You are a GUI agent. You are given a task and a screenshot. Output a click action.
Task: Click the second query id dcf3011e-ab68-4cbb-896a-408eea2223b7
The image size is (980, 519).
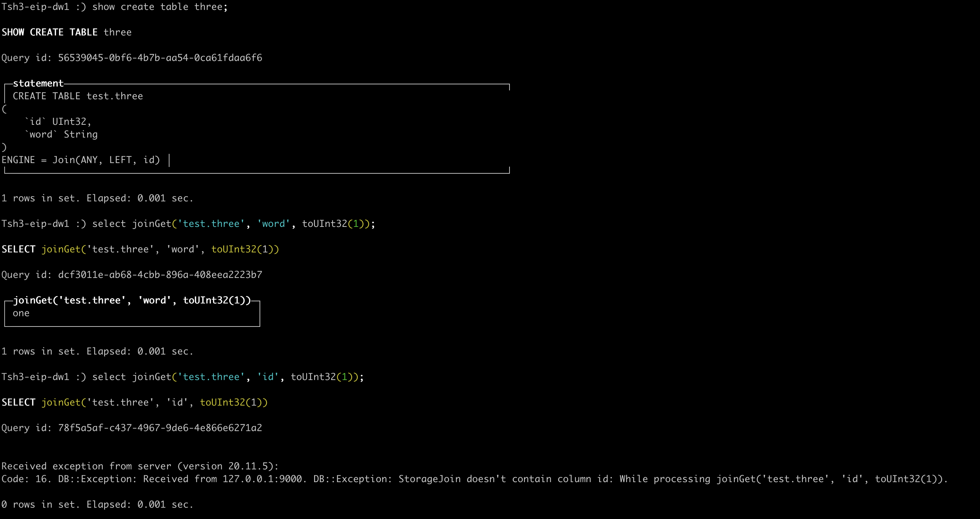[x=160, y=275]
